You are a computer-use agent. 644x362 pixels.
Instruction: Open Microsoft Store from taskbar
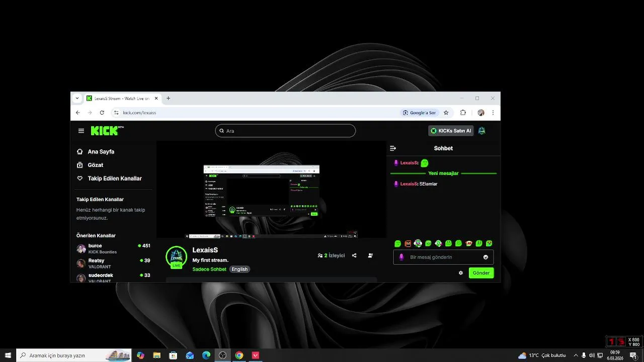point(173,355)
